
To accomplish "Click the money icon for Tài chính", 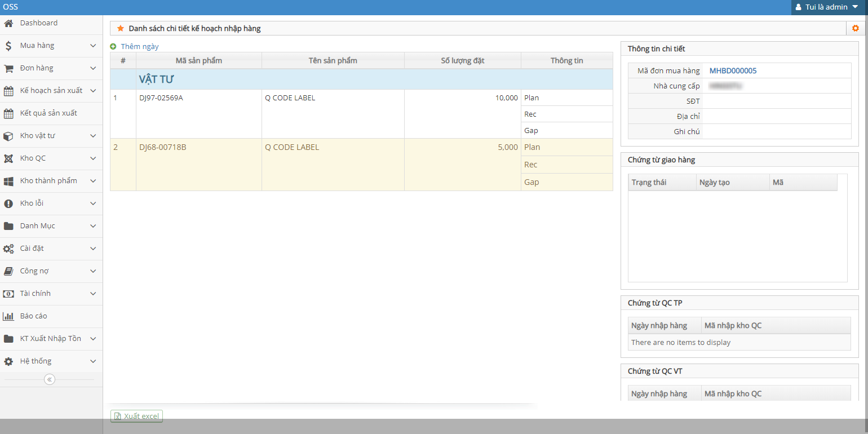I will pyautogui.click(x=8, y=294).
